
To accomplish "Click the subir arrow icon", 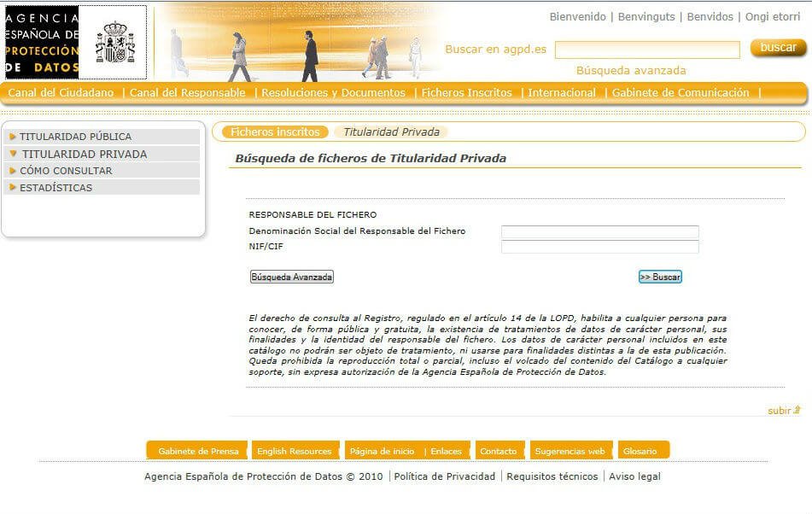I will [x=797, y=410].
